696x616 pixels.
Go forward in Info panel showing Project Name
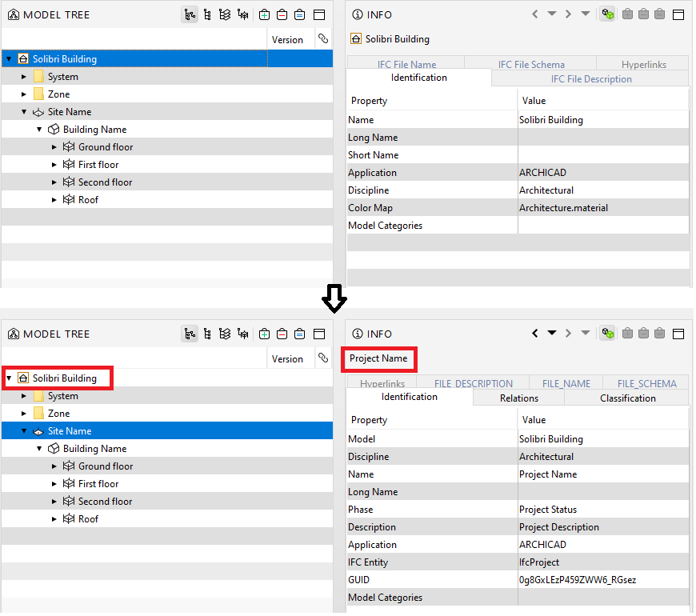pyautogui.click(x=568, y=334)
